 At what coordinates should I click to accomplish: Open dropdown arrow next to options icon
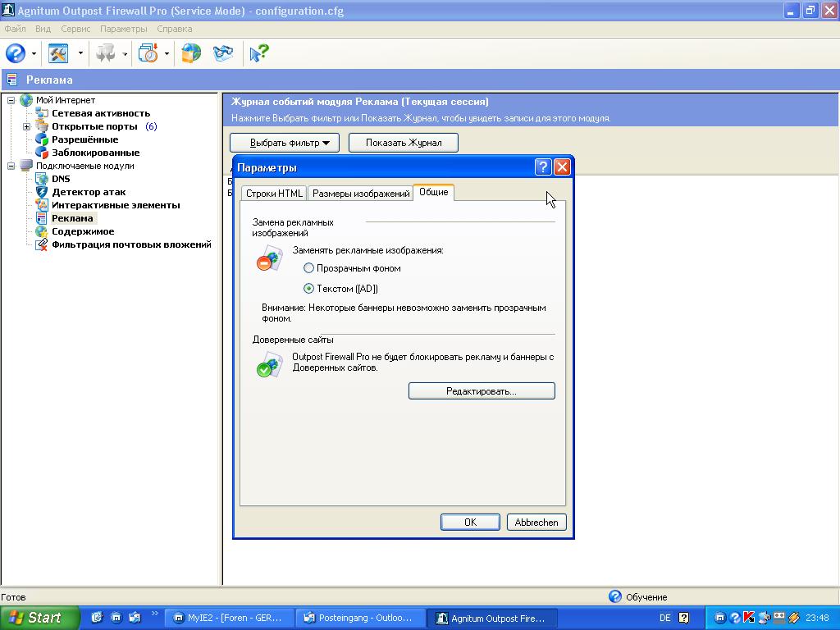80,53
